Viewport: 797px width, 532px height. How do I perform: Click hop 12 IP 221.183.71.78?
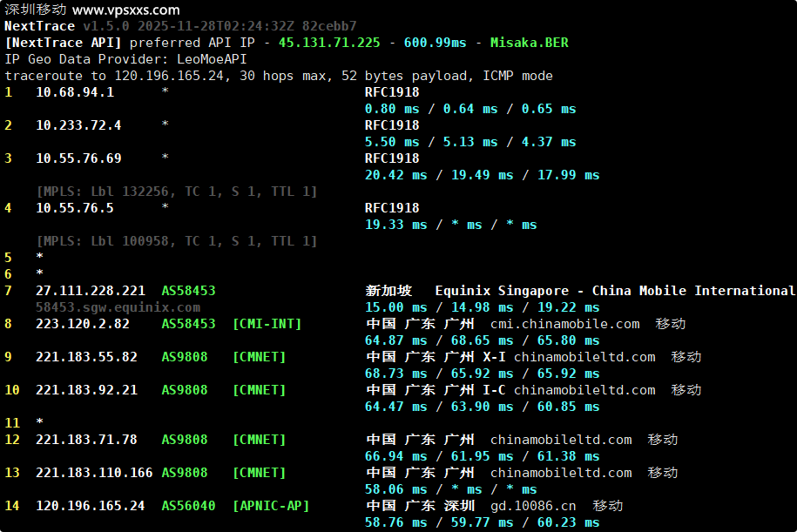pyautogui.click(x=86, y=440)
